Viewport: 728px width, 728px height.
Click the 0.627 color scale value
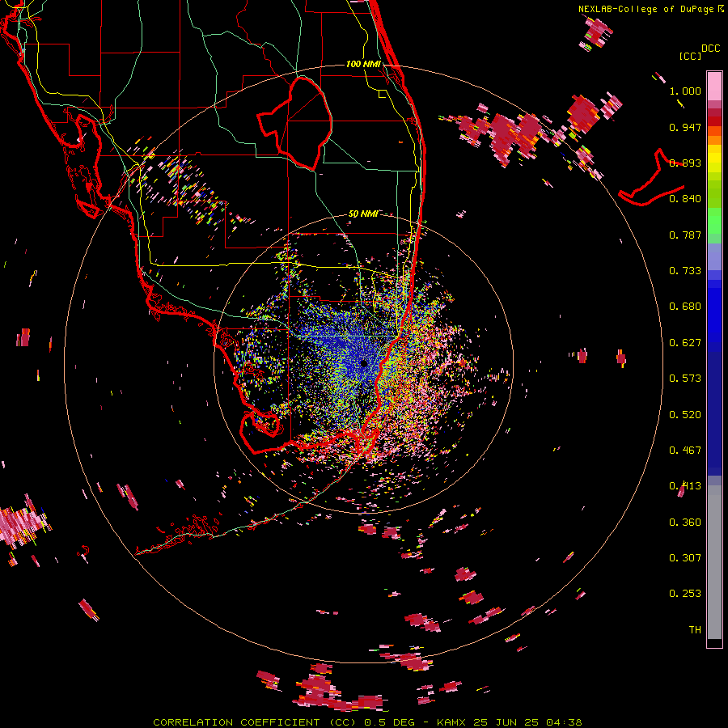coord(685,343)
